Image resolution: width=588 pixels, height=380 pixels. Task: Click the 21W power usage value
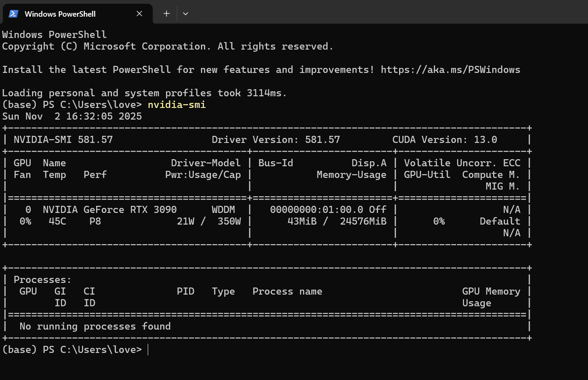point(185,221)
